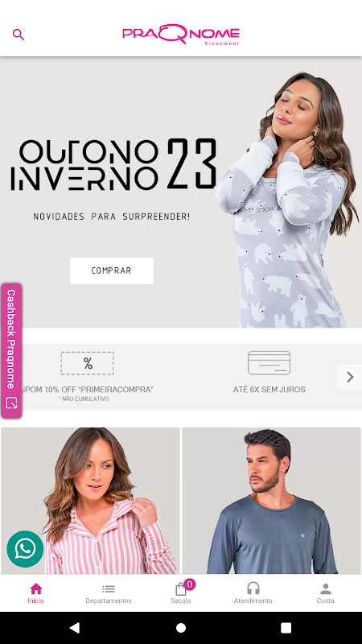Expand the Cashback Praqnome side tab

[x=11, y=351]
